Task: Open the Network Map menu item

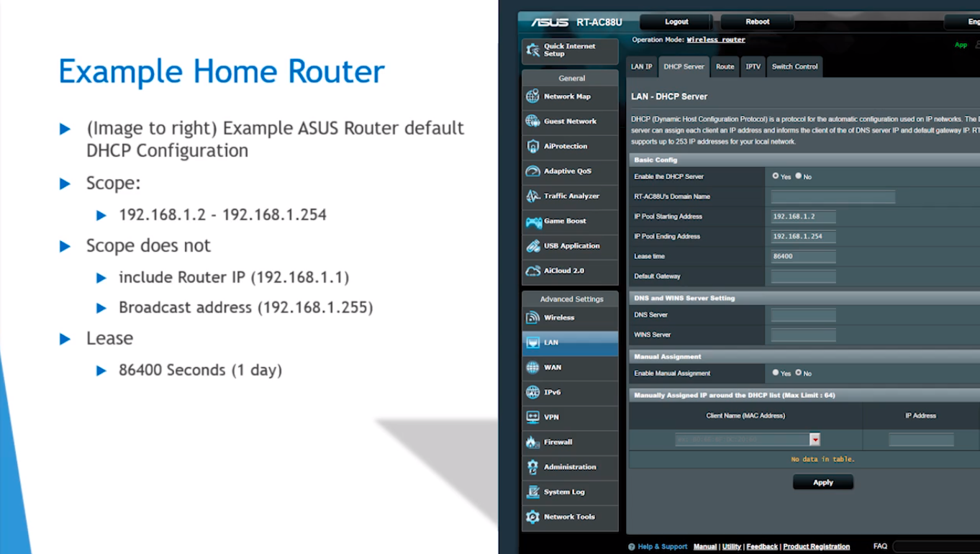Action: point(570,96)
